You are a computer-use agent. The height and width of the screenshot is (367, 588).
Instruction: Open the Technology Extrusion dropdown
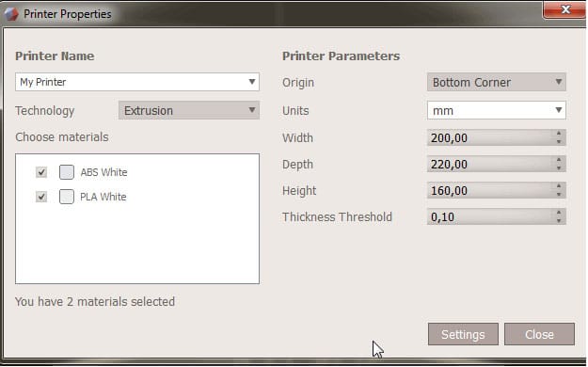(x=189, y=110)
